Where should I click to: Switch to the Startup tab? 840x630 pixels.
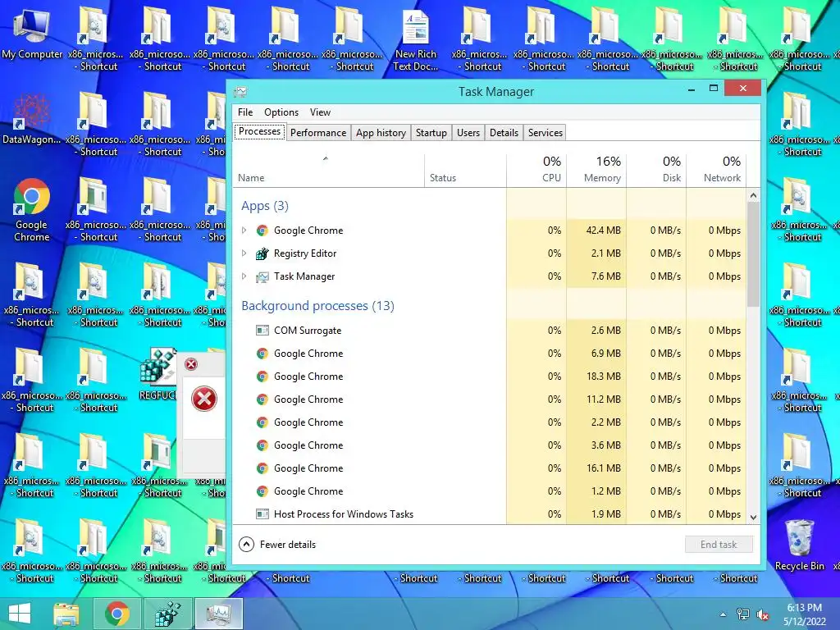[x=431, y=133]
